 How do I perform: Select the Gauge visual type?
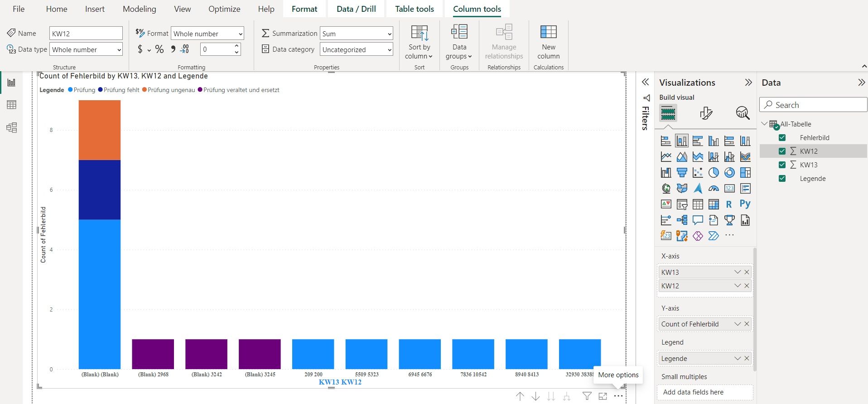point(714,188)
